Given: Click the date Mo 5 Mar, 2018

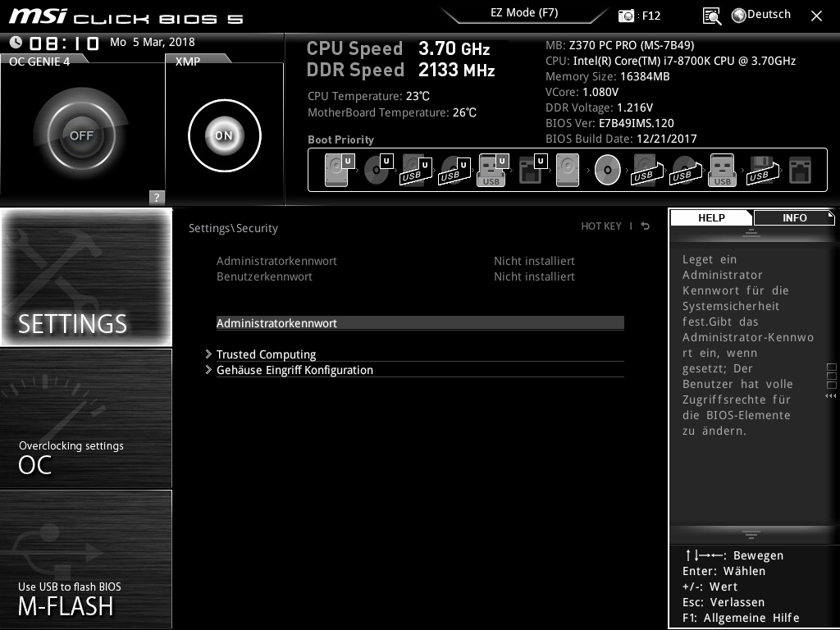Looking at the screenshot, I should [x=152, y=42].
